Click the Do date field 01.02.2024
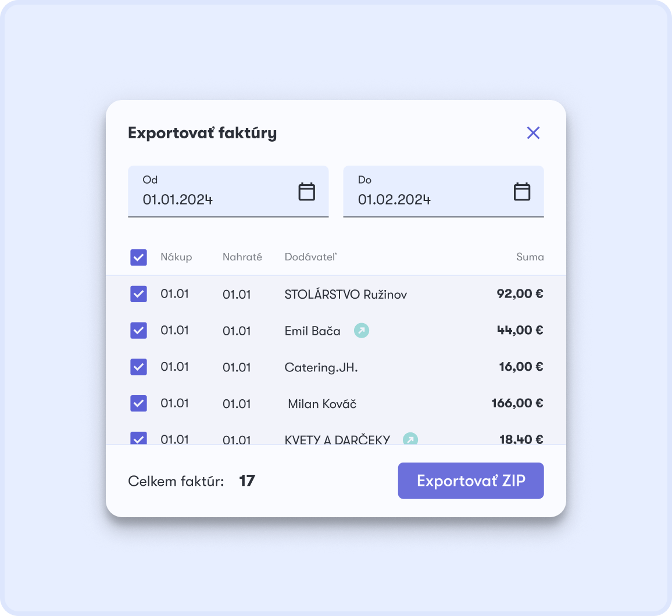 coord(443,191)
